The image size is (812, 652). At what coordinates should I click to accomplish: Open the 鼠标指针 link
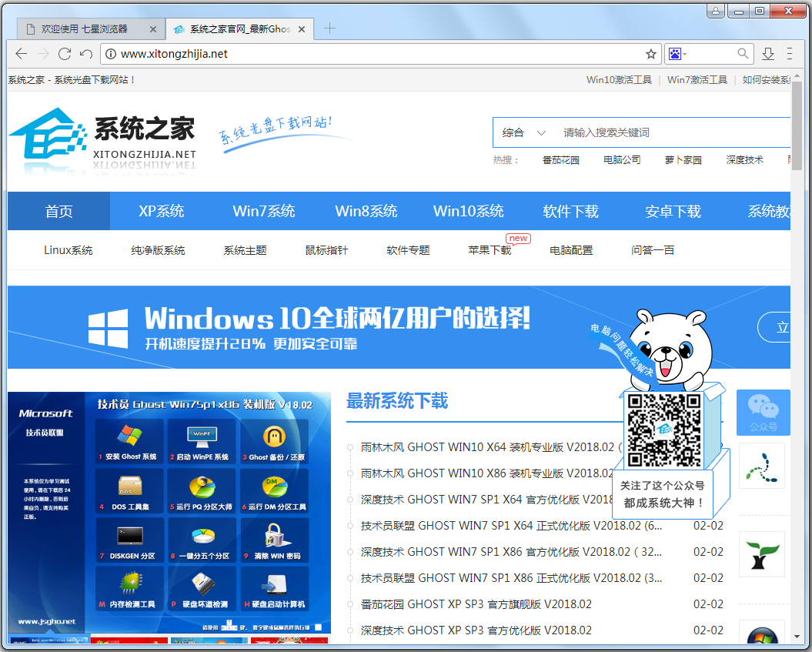pyautogui.click(x=327, y=250)
